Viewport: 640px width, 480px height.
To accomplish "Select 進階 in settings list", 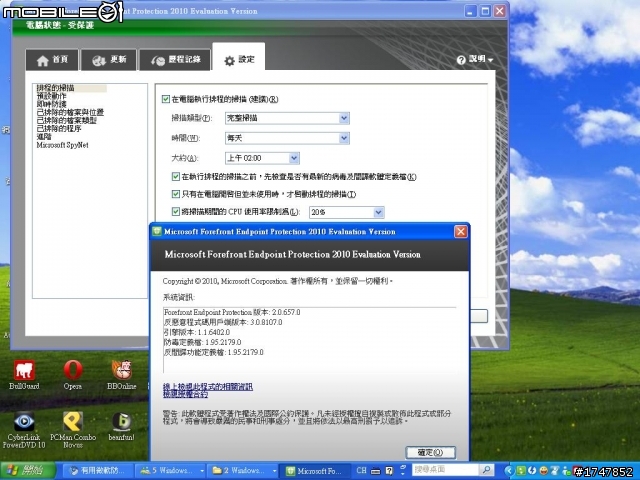I will pos(44,137).
